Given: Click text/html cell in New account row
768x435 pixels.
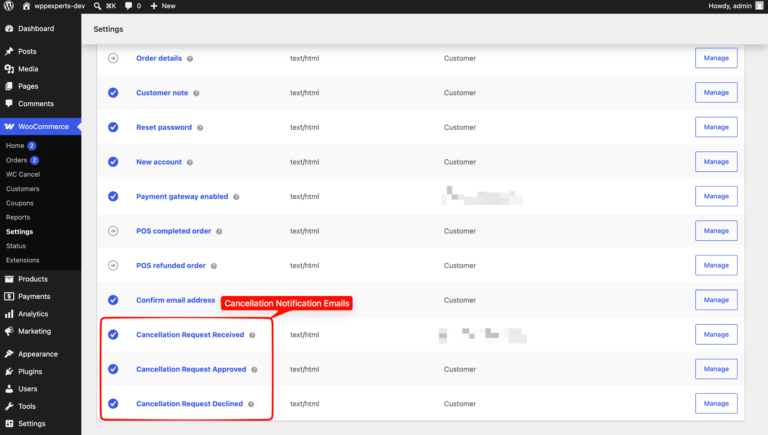Looking at the screenshot, I should pos(304,162).
